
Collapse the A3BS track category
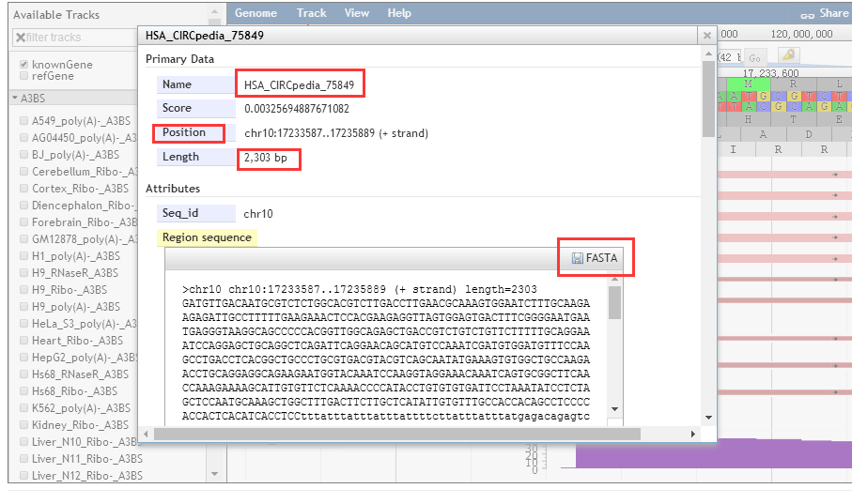pyautogui.click(x=15, y=98)
